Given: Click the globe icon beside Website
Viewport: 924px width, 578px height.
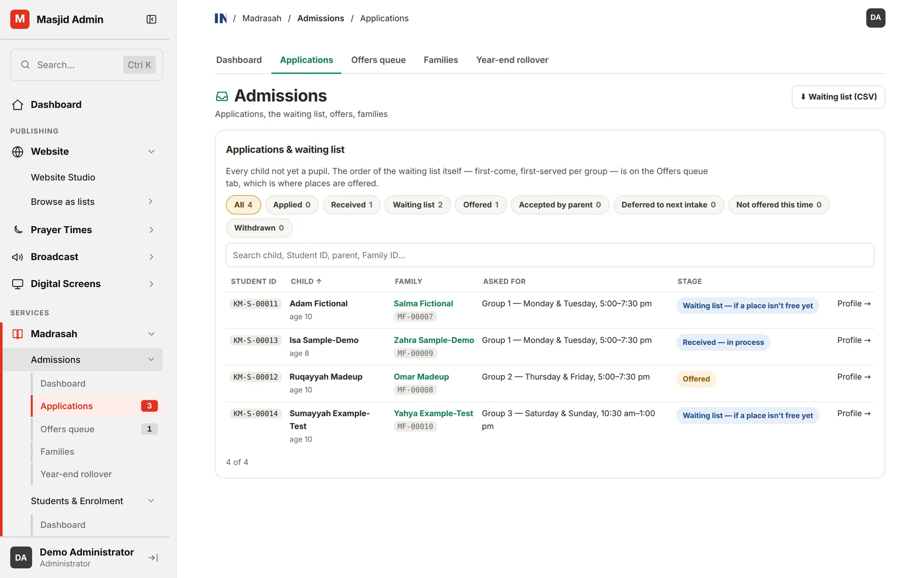Looking at the screenshot, I should [18, 152].
